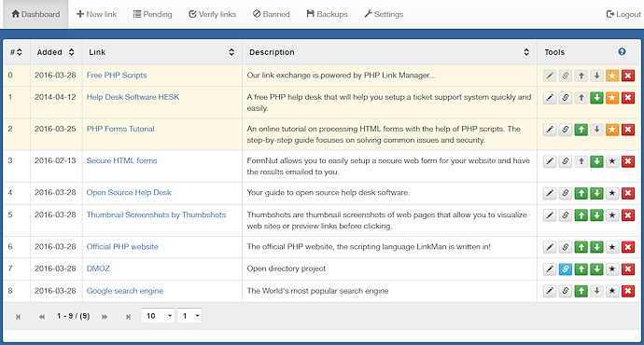View Banned list
644x345 pixels.
(x=271, y=14)
